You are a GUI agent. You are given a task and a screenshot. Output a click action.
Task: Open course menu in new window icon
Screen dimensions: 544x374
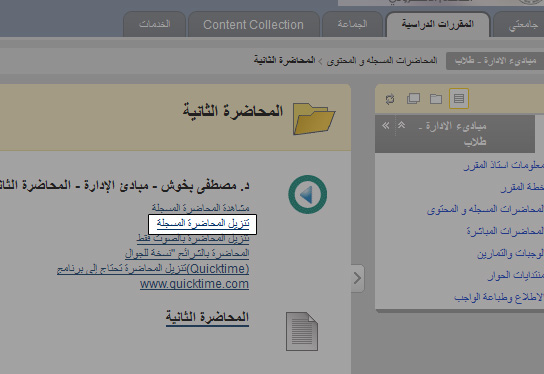click(x=413, y=99)
